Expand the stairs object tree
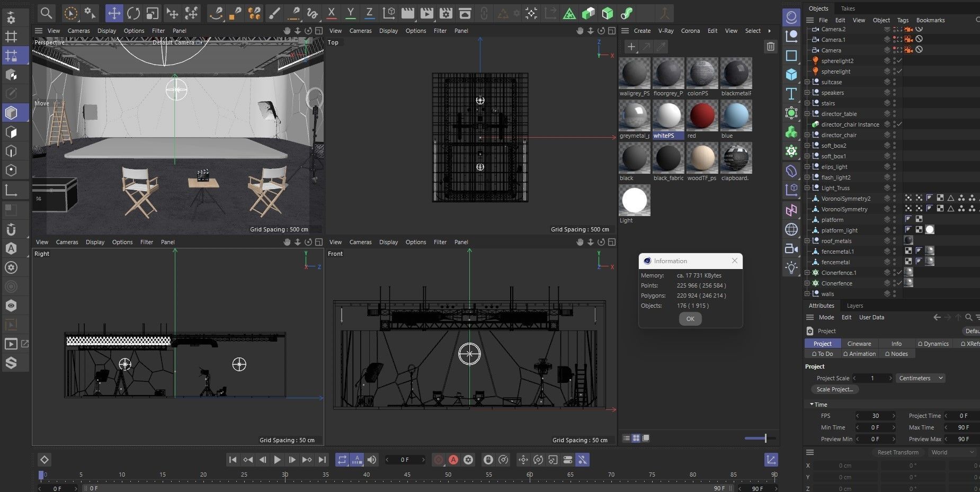Viewport: 980px width, 492px height. pos(807,103)
